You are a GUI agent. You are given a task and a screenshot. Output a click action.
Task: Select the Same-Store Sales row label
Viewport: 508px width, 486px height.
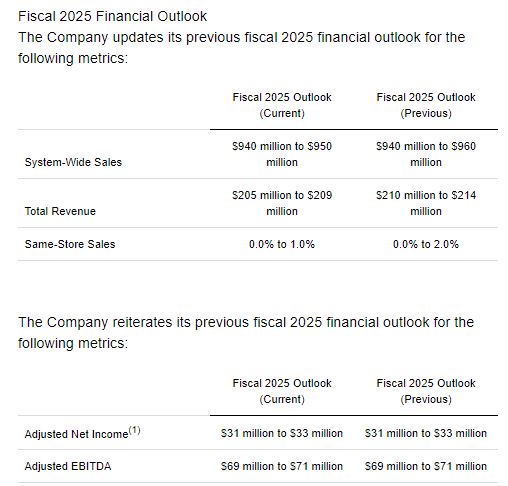coord(70,244)
